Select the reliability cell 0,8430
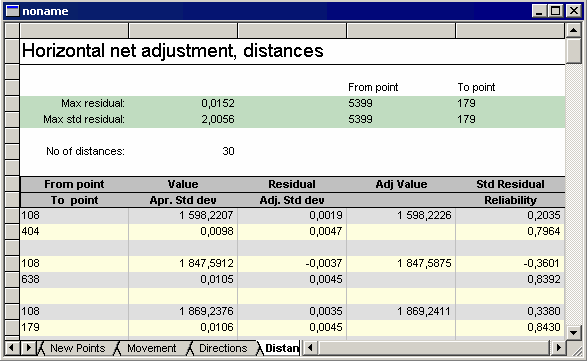 point(510,327)
